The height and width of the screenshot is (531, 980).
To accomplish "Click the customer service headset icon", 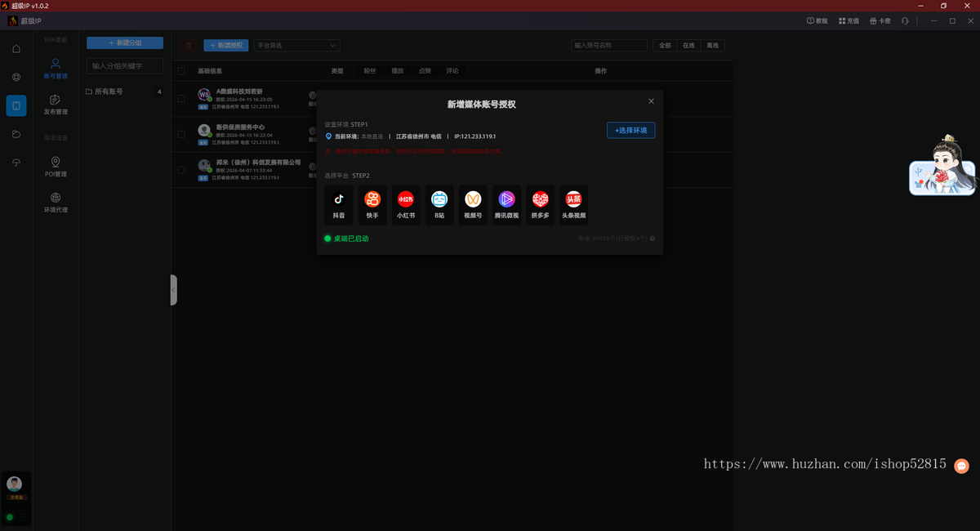I will pos(905,20).
